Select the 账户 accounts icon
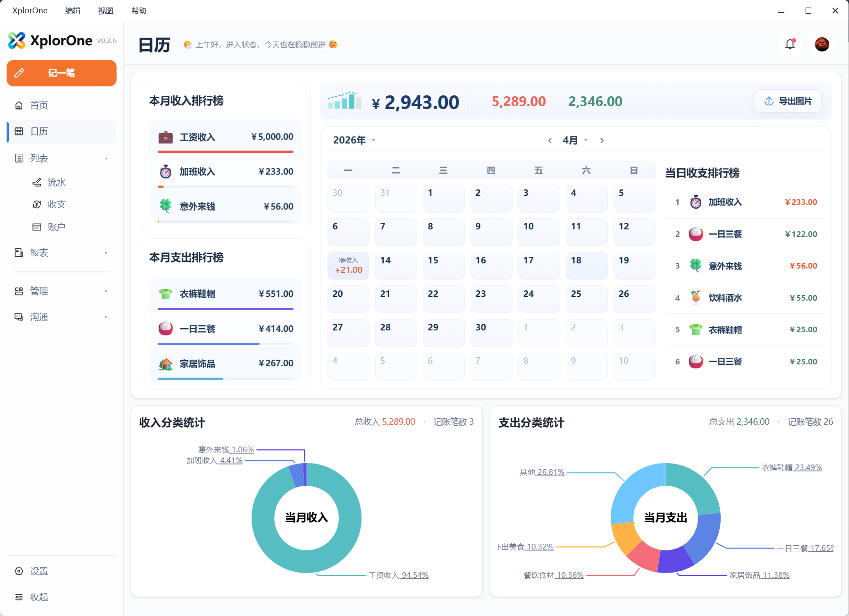The height and width of the screenshot is (616, 849). pos(37,227)
